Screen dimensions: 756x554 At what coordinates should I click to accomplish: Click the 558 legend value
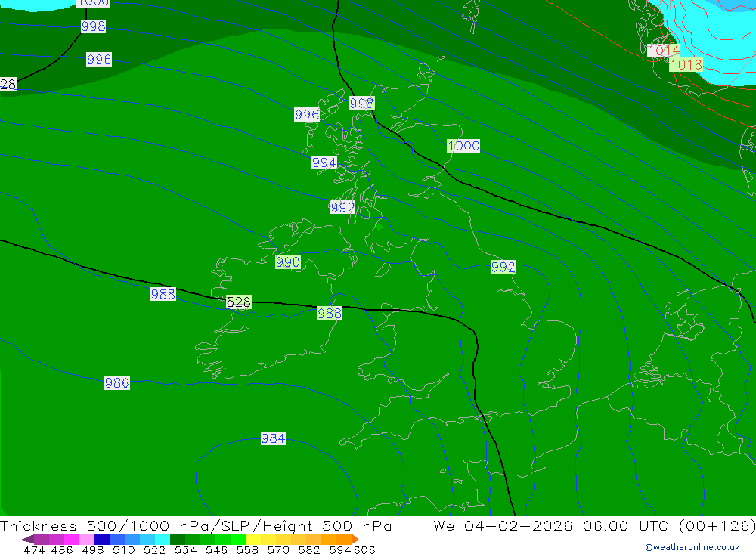[x=247, y=549]
